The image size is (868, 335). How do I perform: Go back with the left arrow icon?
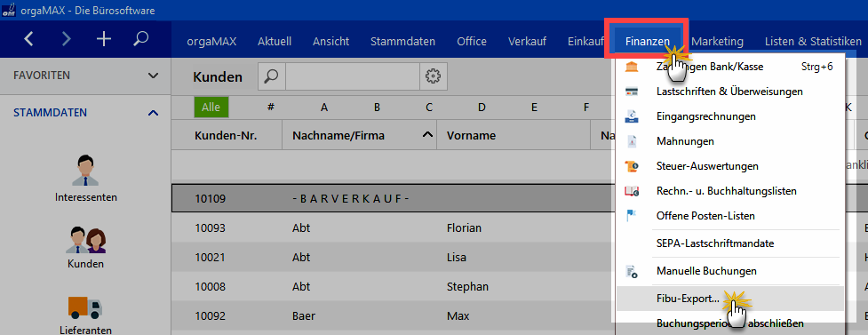29,39
